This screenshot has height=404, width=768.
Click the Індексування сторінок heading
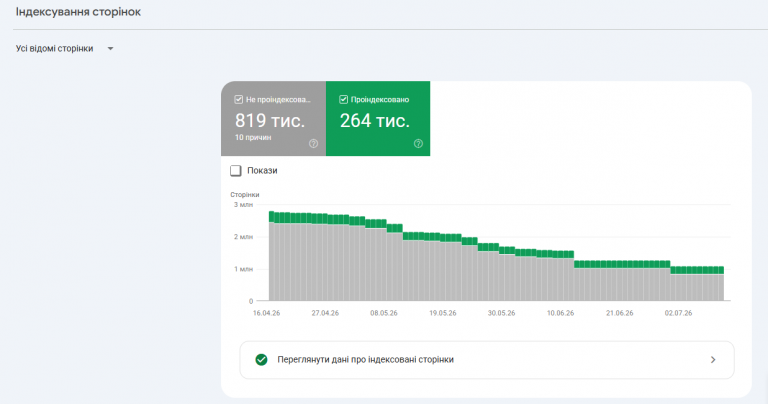click(78, 12)
